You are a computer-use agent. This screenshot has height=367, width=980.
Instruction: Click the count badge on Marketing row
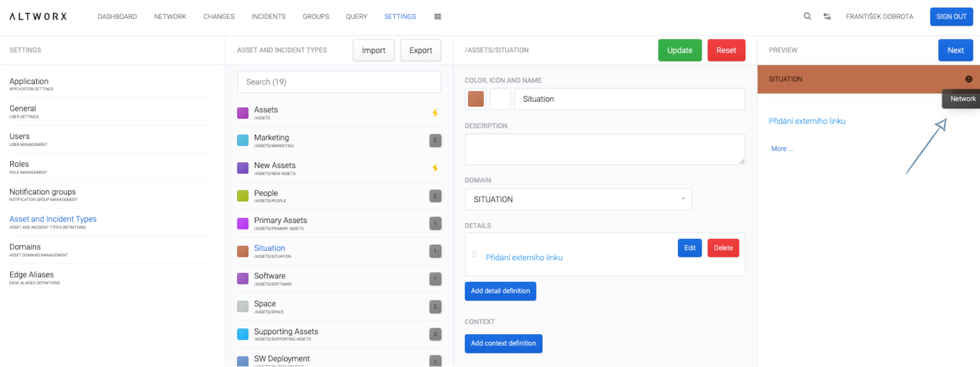[435, 141]
